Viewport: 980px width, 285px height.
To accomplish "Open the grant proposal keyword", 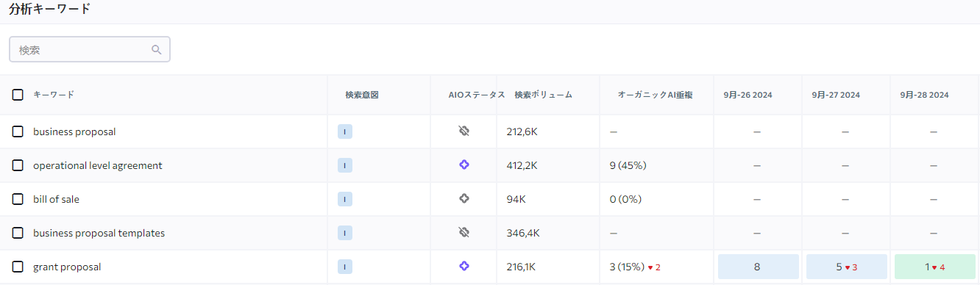I will pyautogui.click(x=67, y=267).
